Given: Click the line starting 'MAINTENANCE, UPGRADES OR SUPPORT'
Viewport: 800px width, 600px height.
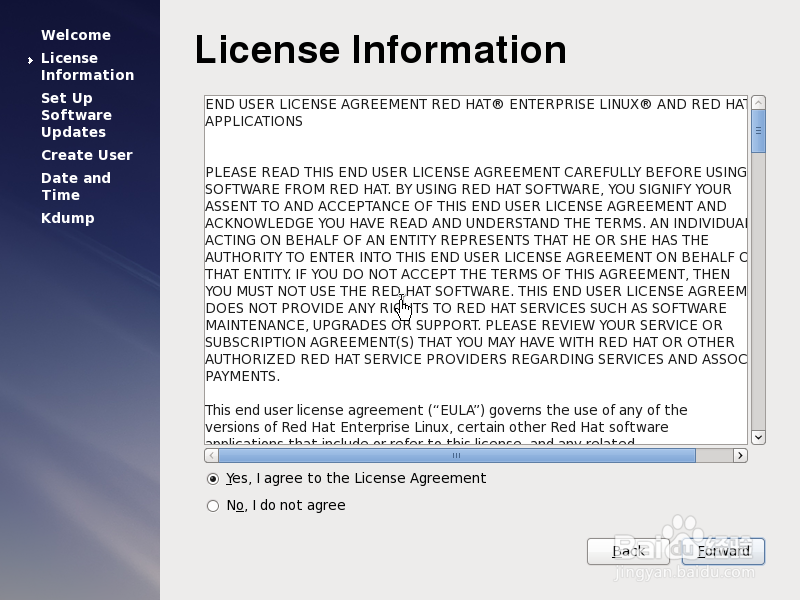Looking at the screenshot, I should 464,325.
